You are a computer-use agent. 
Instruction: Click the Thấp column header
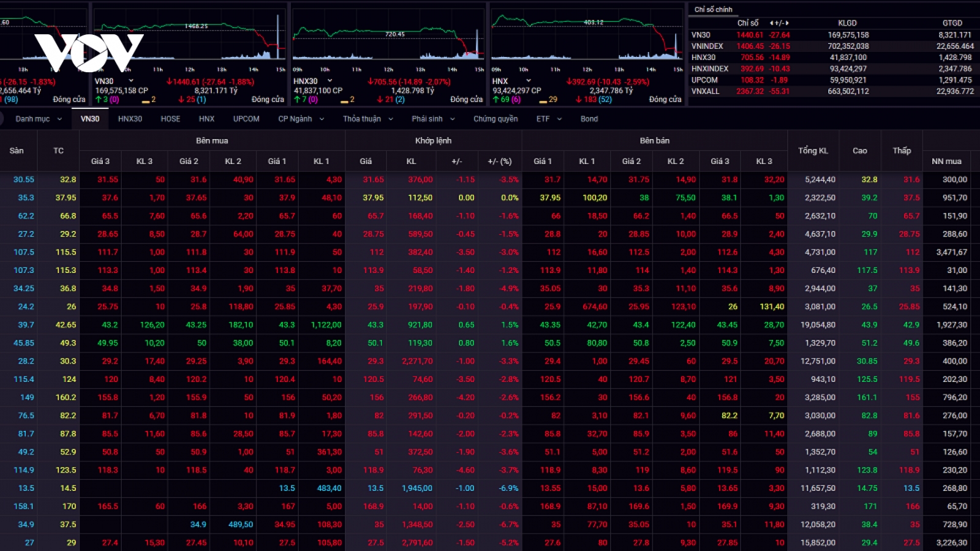click(902, 151)
